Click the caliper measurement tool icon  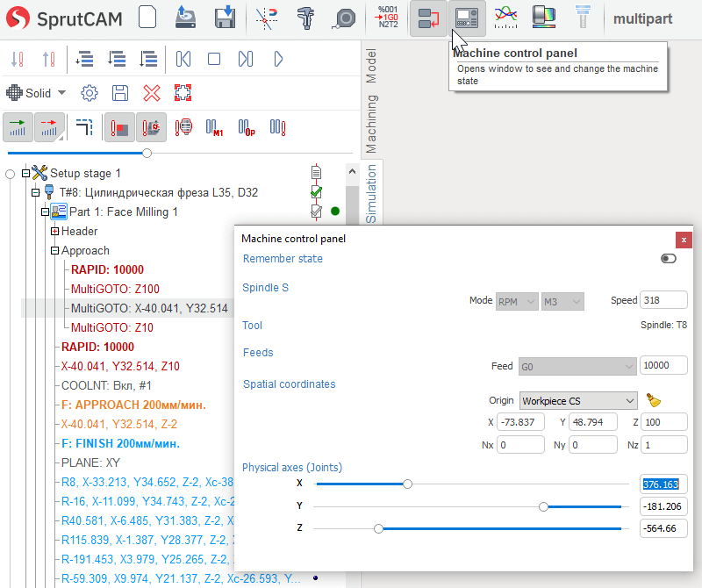[306, 18]
